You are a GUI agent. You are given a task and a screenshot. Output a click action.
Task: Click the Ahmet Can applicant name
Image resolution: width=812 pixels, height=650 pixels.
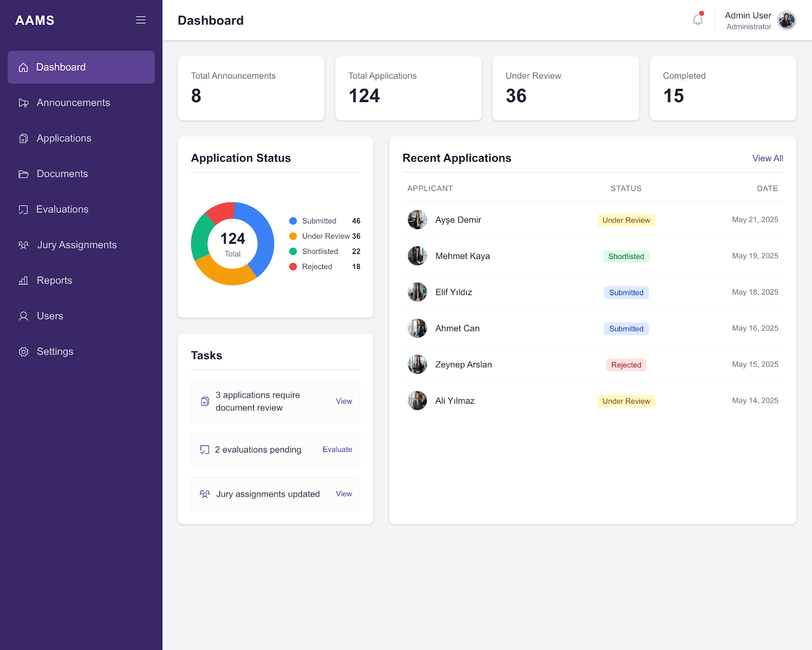457,328
